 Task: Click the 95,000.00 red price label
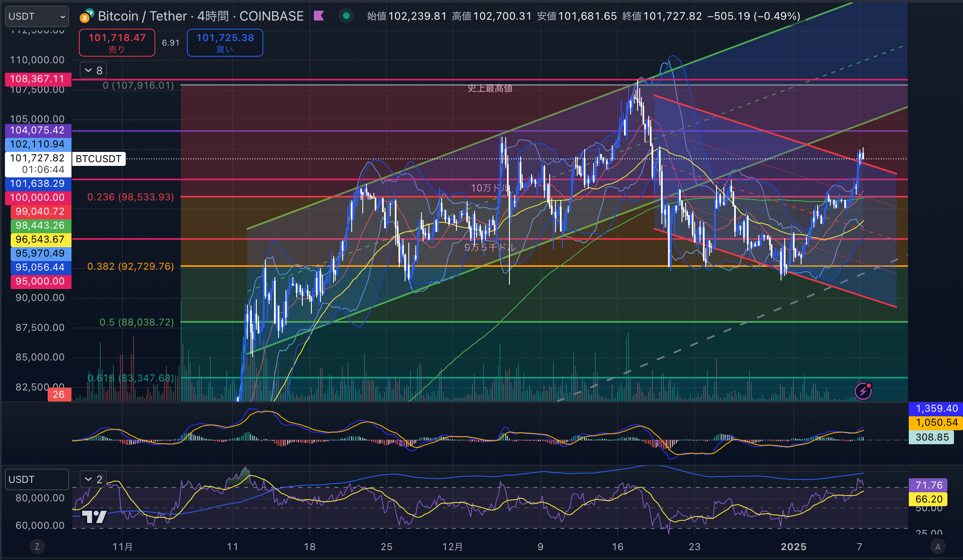(41, 281)
